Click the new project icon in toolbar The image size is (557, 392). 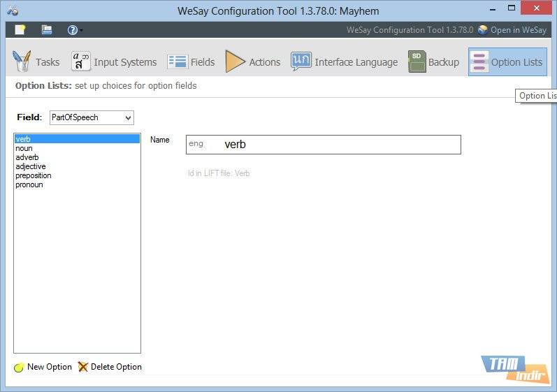tap(20, 30)
